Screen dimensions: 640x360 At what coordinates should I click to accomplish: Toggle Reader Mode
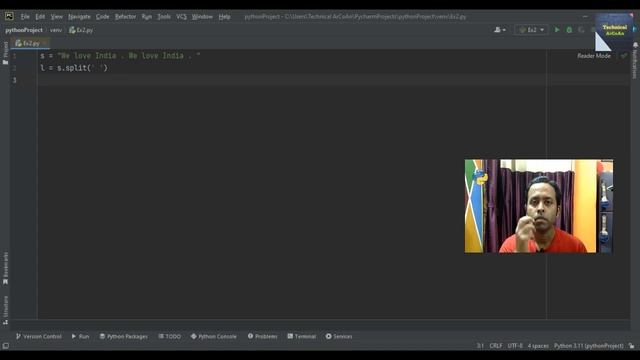[594, 56]
